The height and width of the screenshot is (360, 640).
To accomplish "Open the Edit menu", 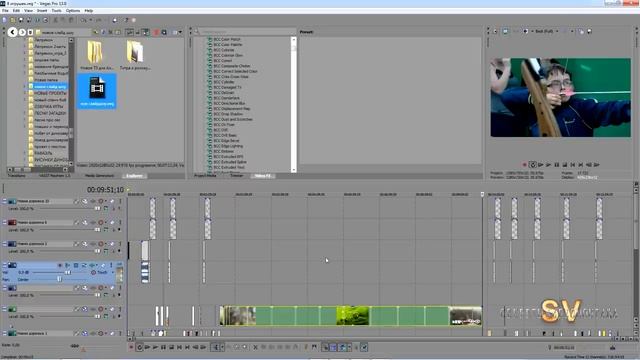I will [x=16, y=11].
